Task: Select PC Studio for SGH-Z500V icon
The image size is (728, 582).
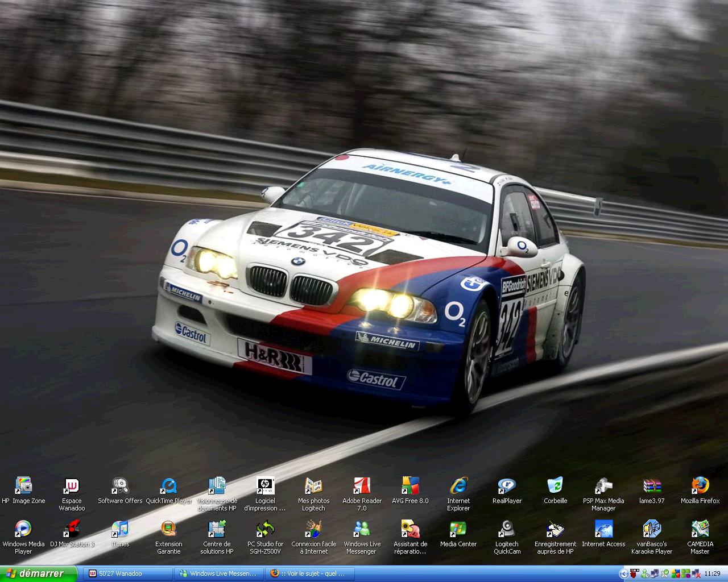Action: pos(265,537)
